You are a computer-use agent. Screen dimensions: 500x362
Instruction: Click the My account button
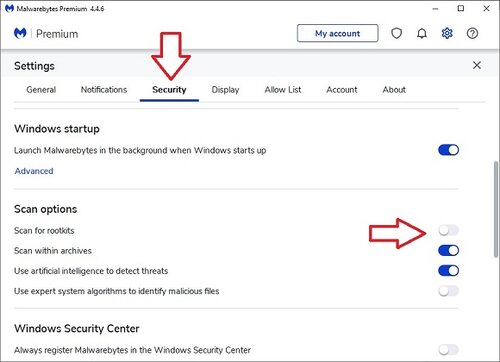tap(338, 33)
